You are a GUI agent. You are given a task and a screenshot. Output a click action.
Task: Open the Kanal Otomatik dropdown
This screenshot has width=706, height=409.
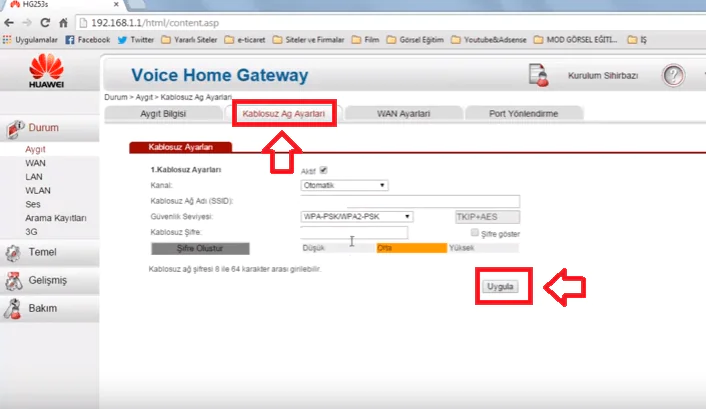(x=344, y=185)
